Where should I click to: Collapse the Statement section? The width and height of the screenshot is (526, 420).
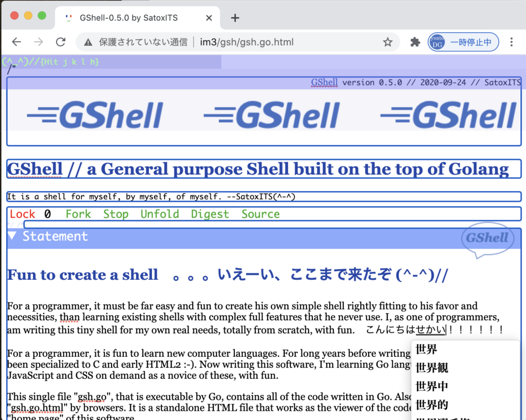[13, 236]
